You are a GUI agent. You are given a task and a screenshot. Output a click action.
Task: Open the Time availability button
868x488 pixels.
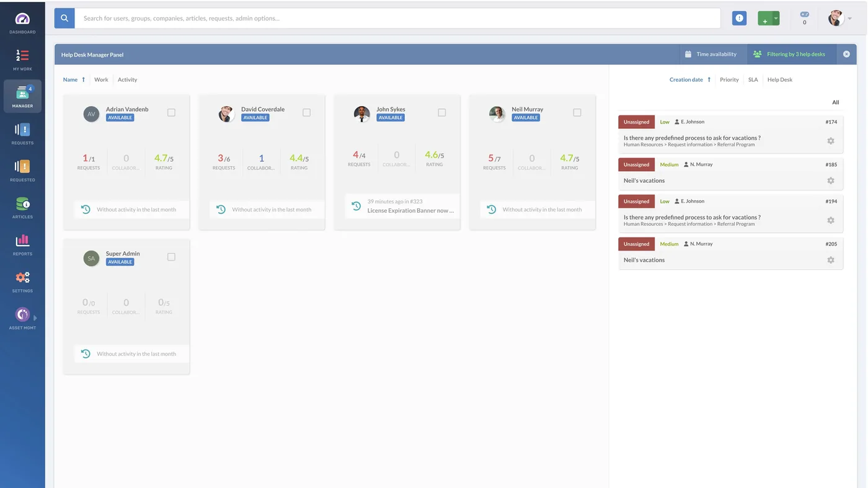coord(711,54)
